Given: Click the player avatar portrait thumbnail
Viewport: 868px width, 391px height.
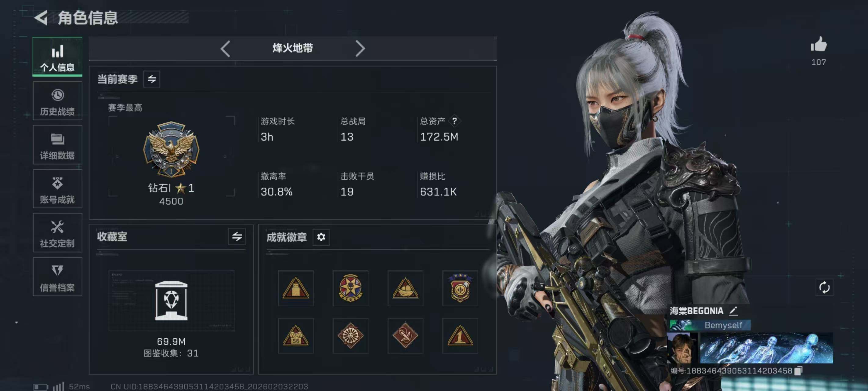Looking at the screenshot, I should (x=682, y=348).
